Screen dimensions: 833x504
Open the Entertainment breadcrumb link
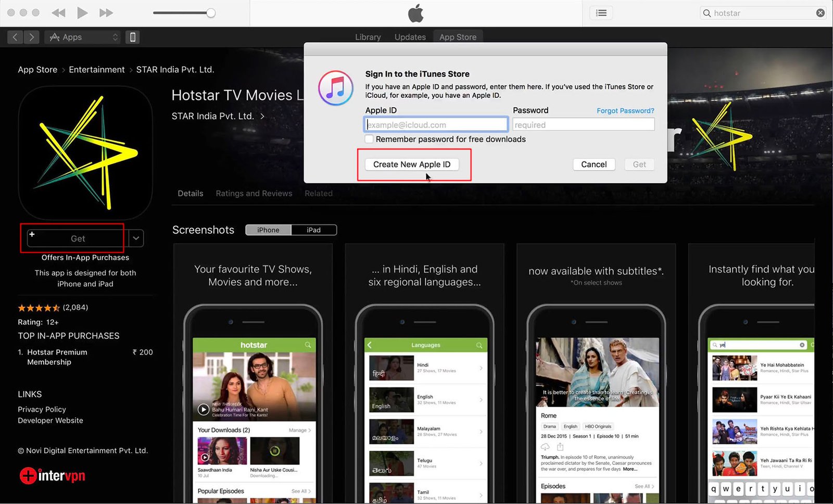tap(97, 70)
